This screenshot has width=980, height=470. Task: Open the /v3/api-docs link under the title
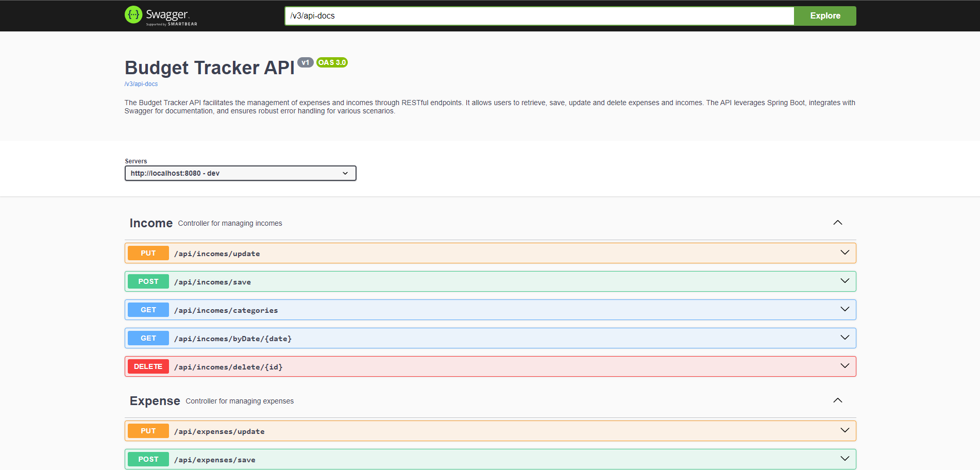point(141,84)
